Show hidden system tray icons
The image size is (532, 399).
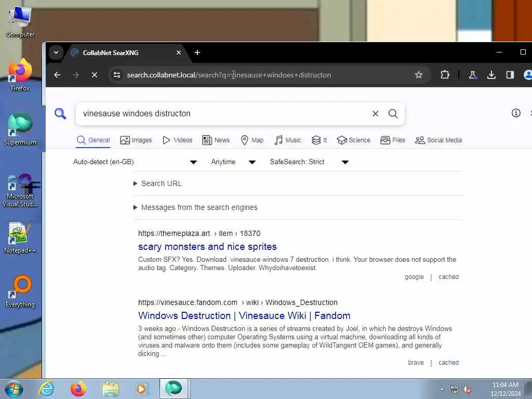[442, 390]
